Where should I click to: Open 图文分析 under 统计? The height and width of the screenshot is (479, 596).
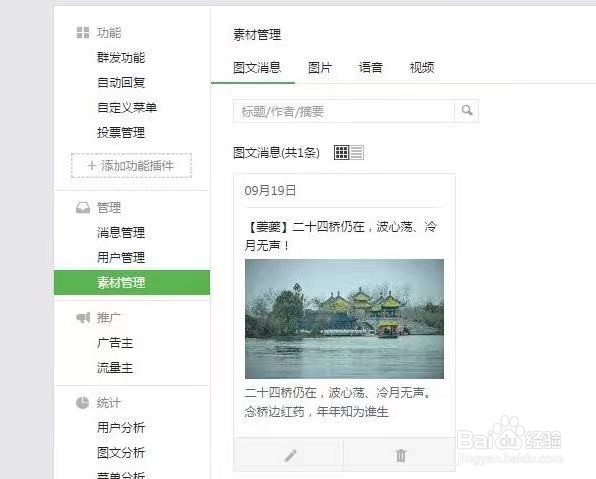(x=121, y=452)
